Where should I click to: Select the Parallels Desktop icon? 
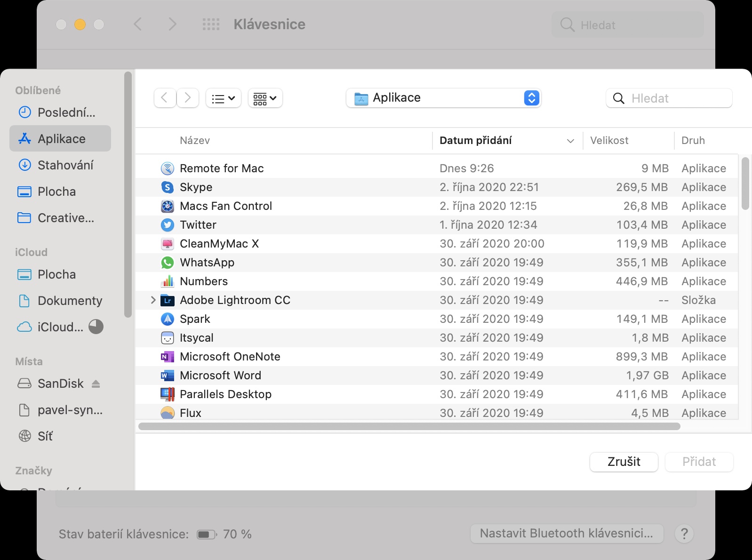tap(168, 394)
